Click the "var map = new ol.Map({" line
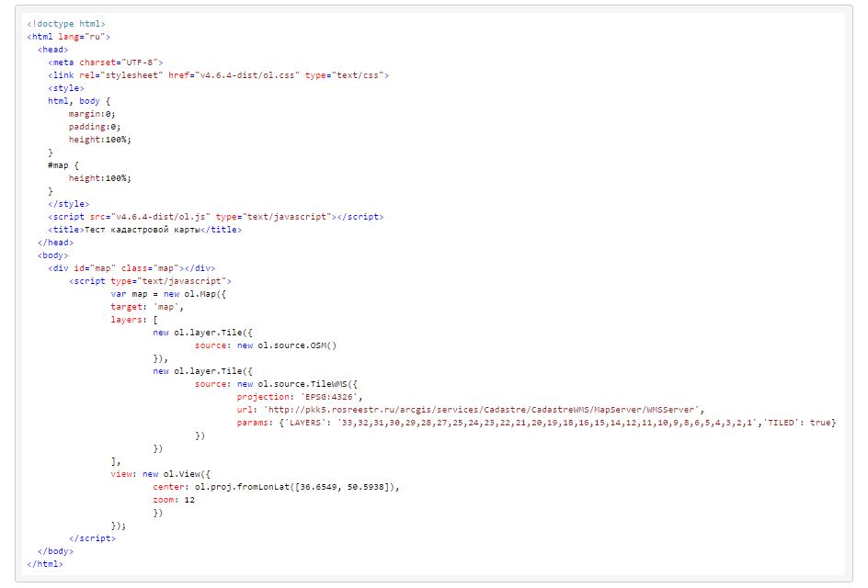This screenshot has height=588, width=868. 168,294
